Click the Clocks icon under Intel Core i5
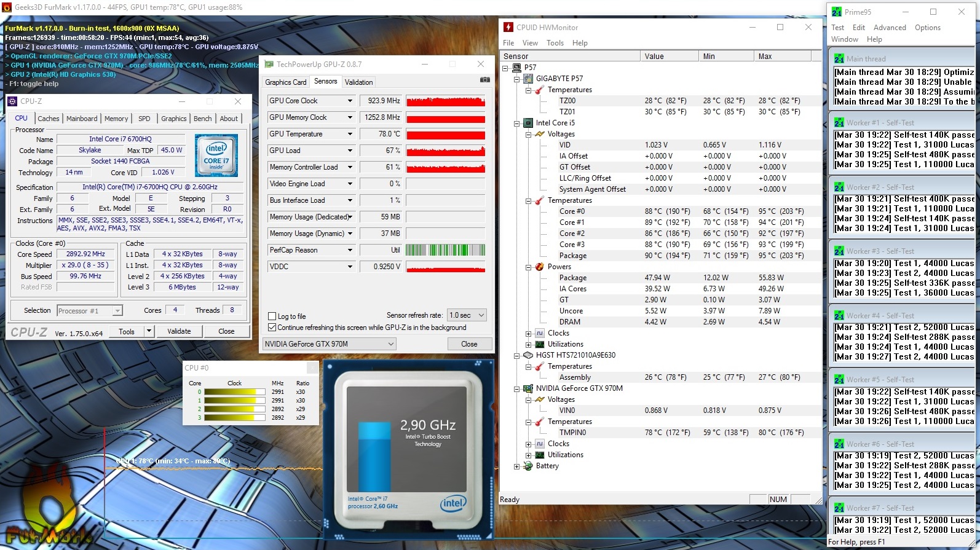Viewport: 980px width, 550px height. pos(539,333)
